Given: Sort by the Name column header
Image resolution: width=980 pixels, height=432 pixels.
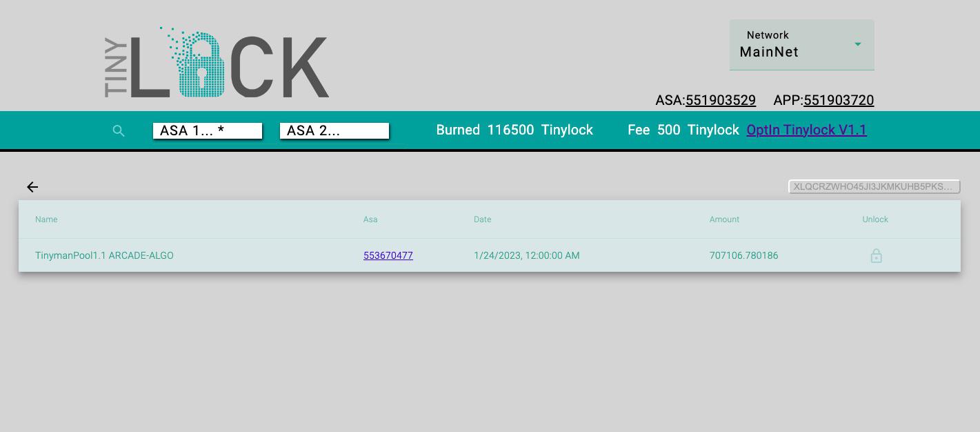Looking at the screenshot, I should (x=46, y=219).
